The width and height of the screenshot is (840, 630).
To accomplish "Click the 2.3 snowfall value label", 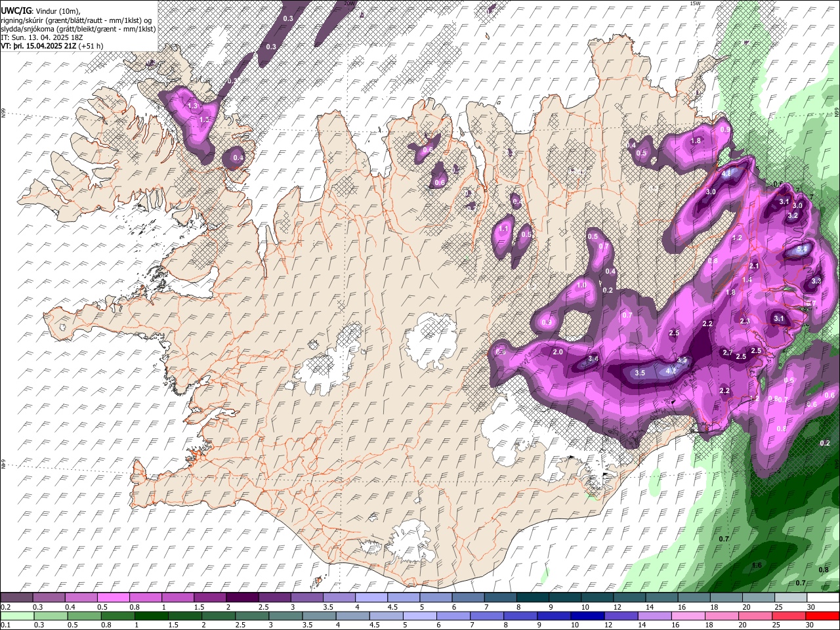I will [x=745, y=321].
